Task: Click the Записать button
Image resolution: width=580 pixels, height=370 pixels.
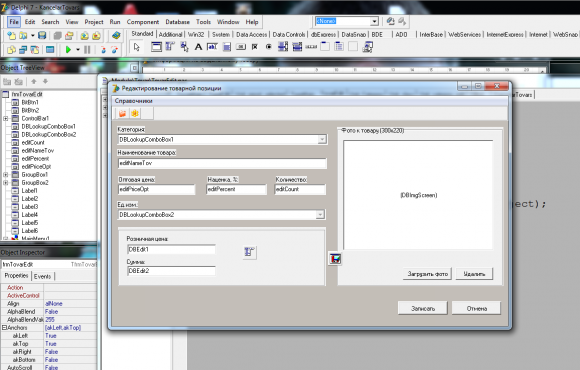Action: [x=423, y=308]
